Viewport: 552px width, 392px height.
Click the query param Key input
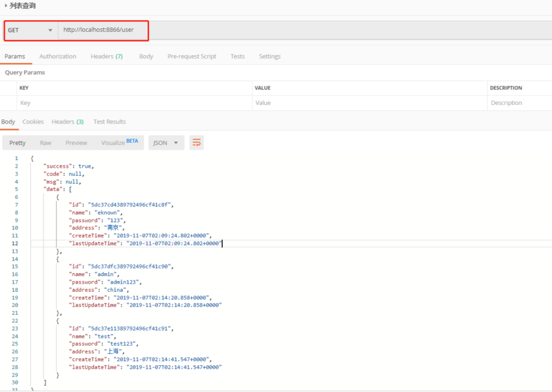135,103
